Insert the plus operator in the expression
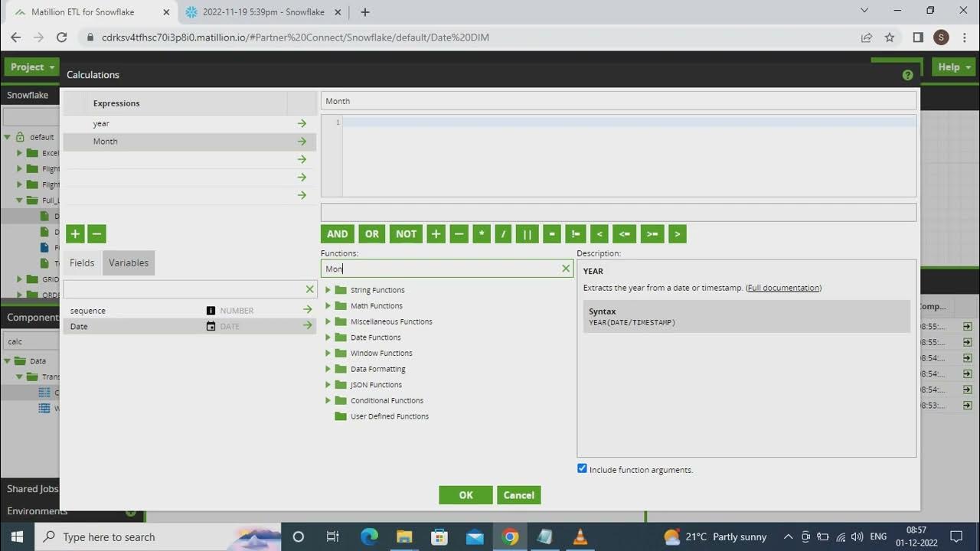Image resolution: width=980 pixels, height=551 pixels. (436, 234)
